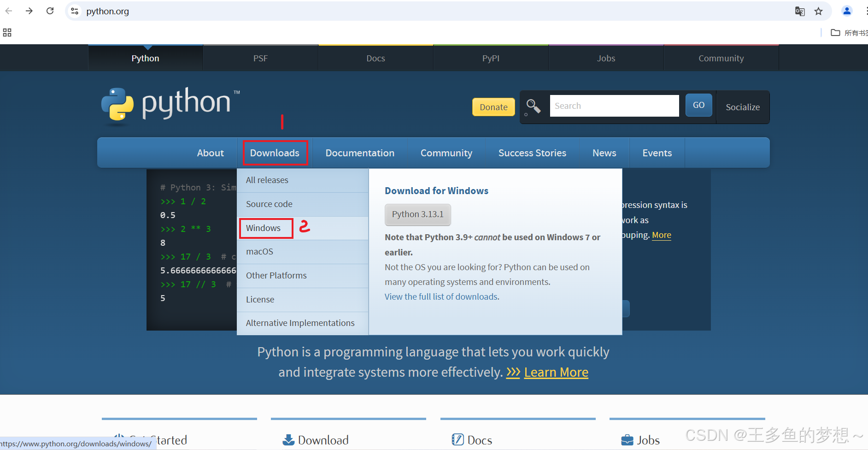Select Alternative Implementations in Downloads menu
The height and width of the screenshot is (450, 868).
coord(303,323)
